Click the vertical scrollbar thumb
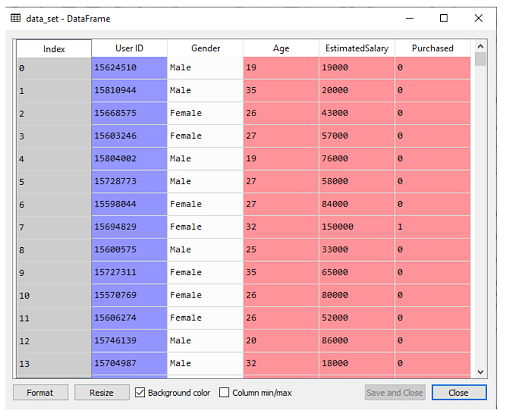 pos(480,59)
